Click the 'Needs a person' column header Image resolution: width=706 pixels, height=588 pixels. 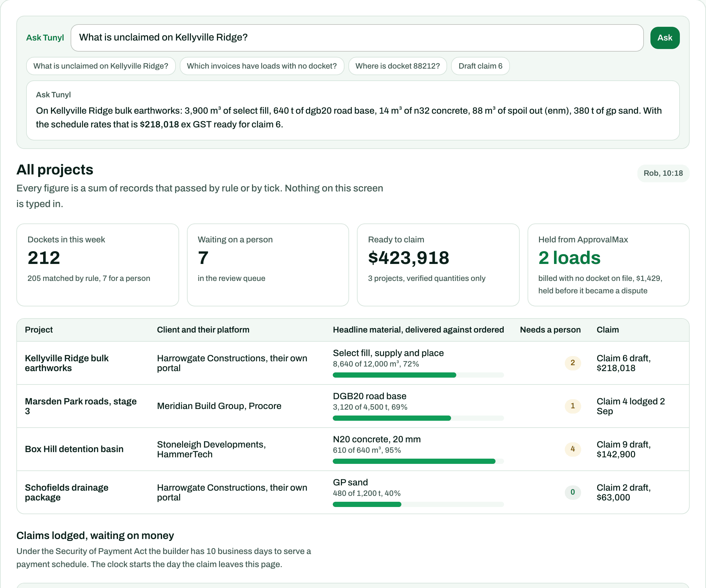(550, 330)
